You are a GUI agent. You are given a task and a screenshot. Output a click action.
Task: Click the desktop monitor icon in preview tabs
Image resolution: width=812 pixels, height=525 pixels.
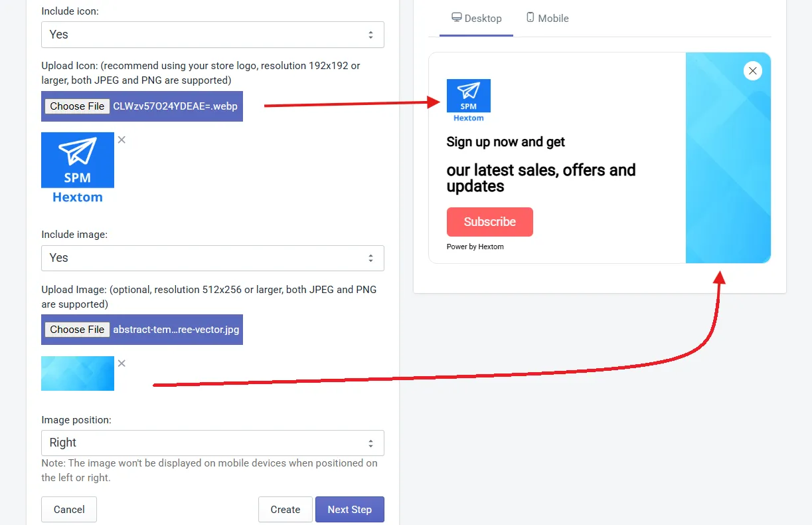(457, 17)
